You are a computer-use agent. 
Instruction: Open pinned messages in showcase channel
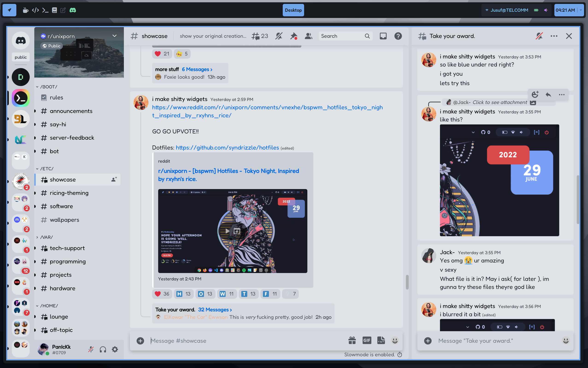(x=294, y=36)
